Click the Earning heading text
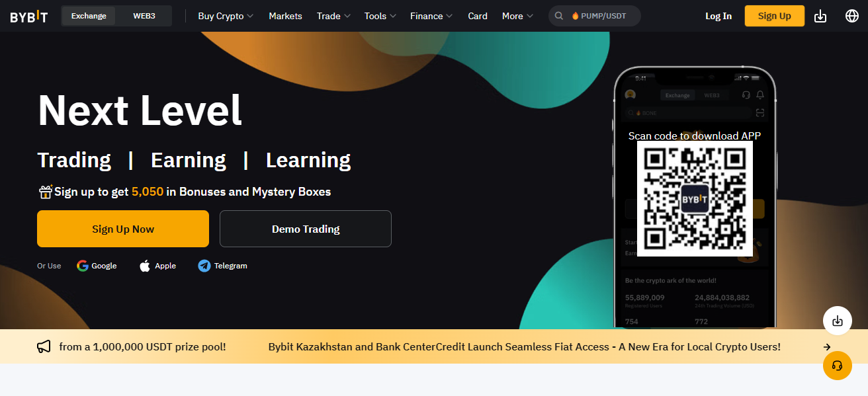 [189, 160]
